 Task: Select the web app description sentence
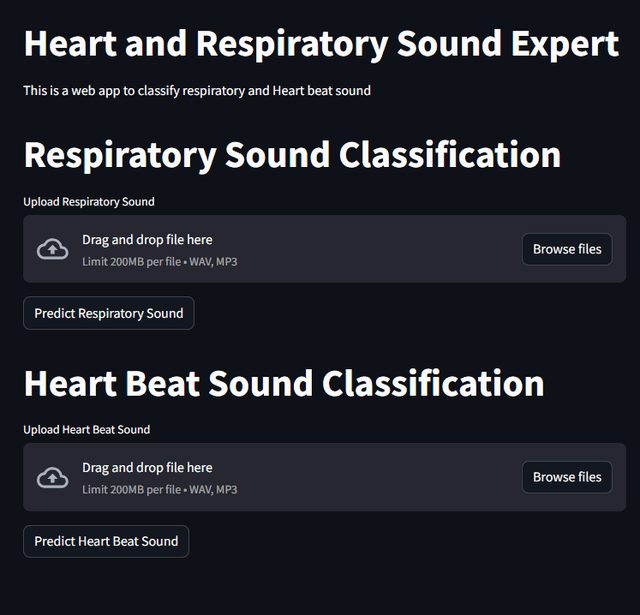[x=197, y=91]
